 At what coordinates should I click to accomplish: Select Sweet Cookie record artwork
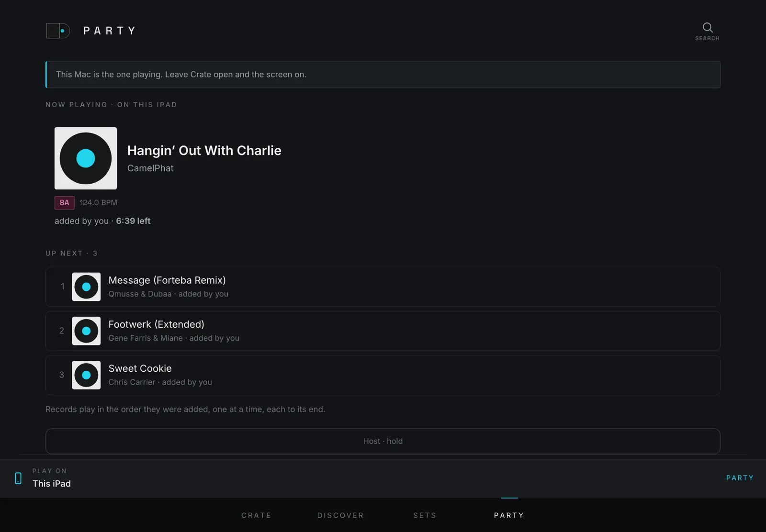coord(86,375)
